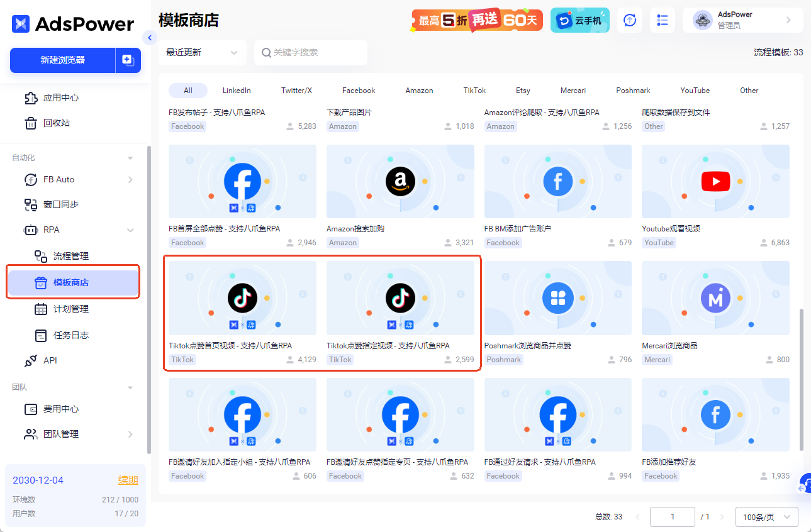The width and height of the screenshot is (811, 532).
Task: Select the Twitter/X category tab
Action: 296,91
